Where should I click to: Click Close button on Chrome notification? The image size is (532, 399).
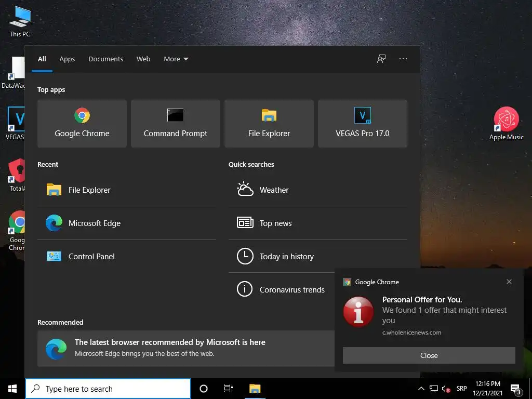click(429, 355)
